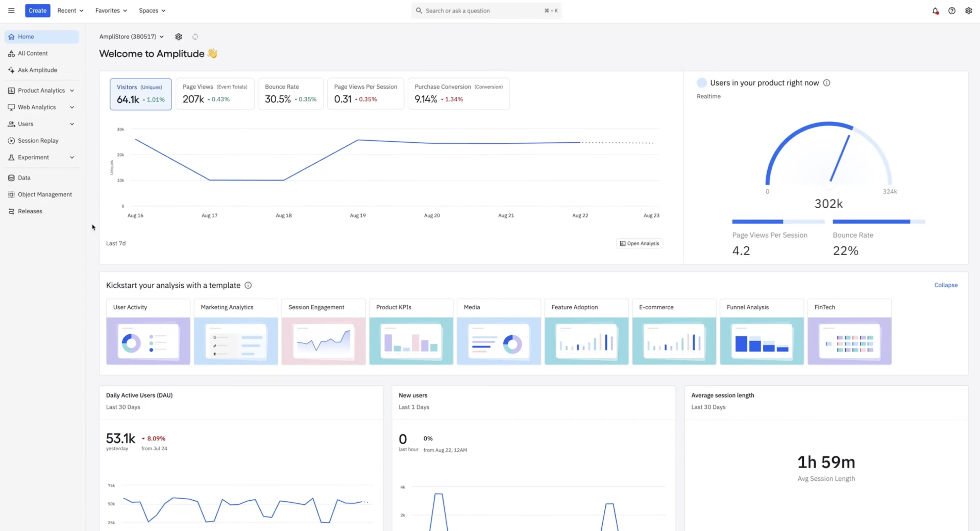Open the Funnel Analysis template

tap(762, 332)
